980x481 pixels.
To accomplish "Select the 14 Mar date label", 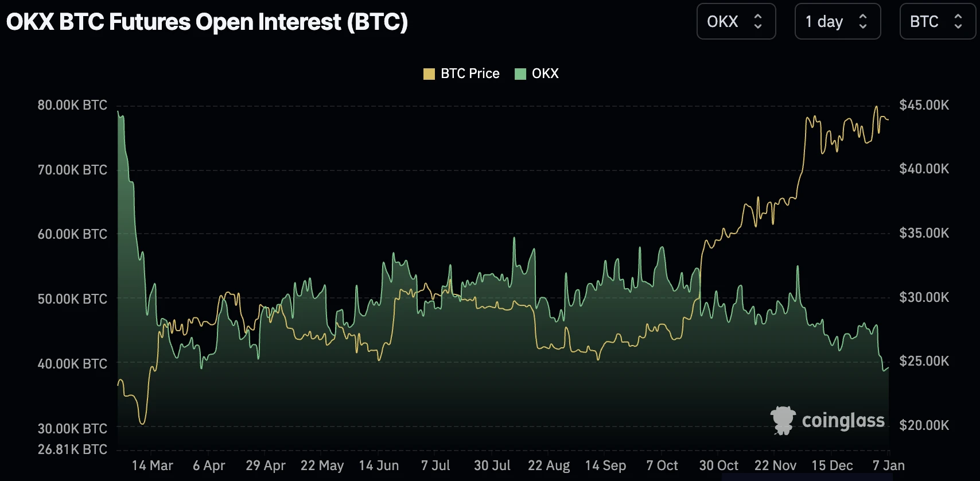I will [x=152, y=466].
